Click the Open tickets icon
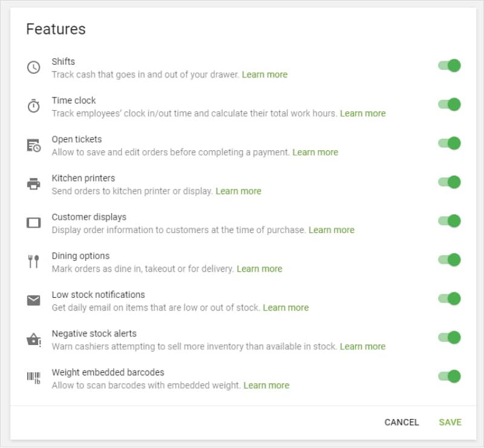 (34, 143)
